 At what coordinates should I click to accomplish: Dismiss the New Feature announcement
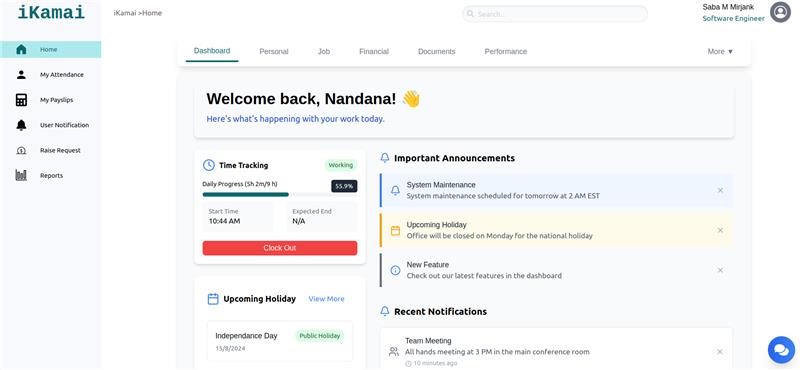click(x=720, y=270)
